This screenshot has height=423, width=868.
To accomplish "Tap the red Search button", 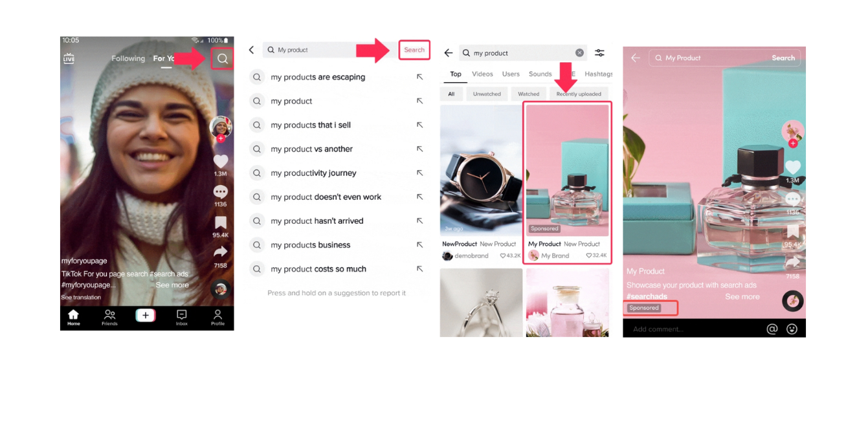I will coord(414,50).
